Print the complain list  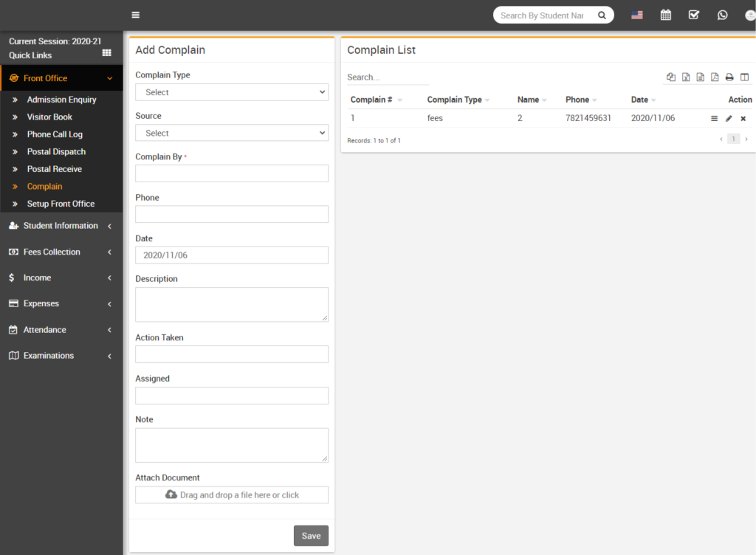(x=729, y=77)
